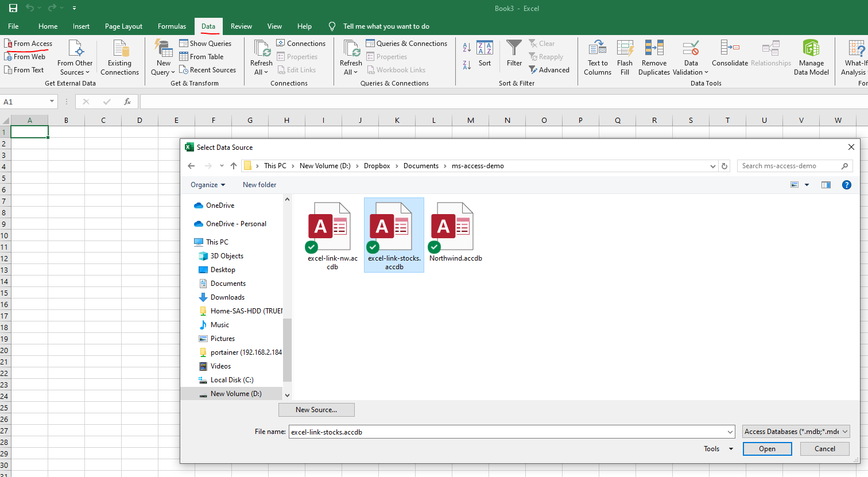Screen dimensions: 868x477
Task: Click the Search ms-access-demo box
Action: click(794, 166)
